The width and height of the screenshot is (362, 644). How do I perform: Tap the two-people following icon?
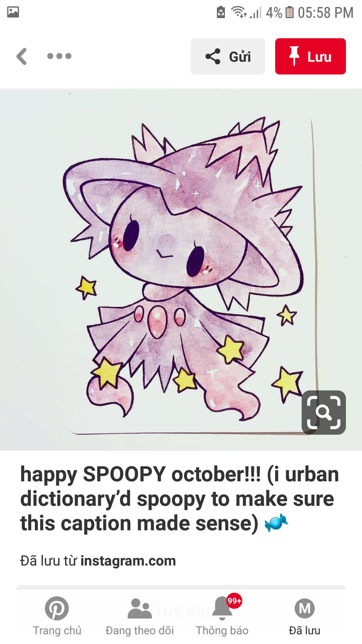click(140, 608)
